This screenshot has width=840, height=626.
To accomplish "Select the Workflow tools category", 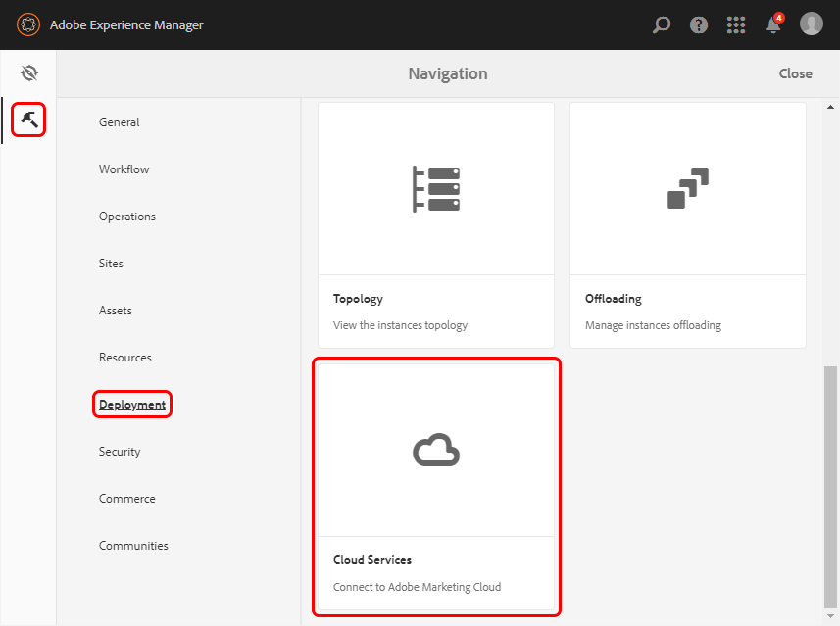I will point(124,169).
